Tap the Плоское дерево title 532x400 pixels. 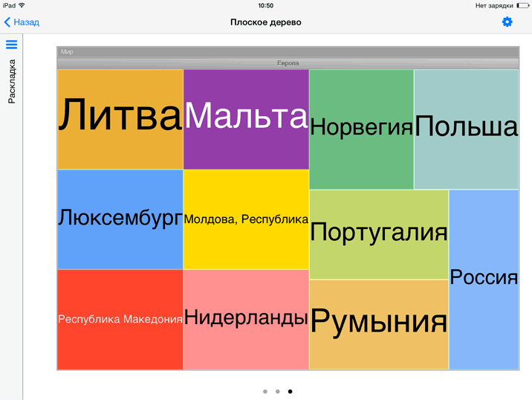266,22
